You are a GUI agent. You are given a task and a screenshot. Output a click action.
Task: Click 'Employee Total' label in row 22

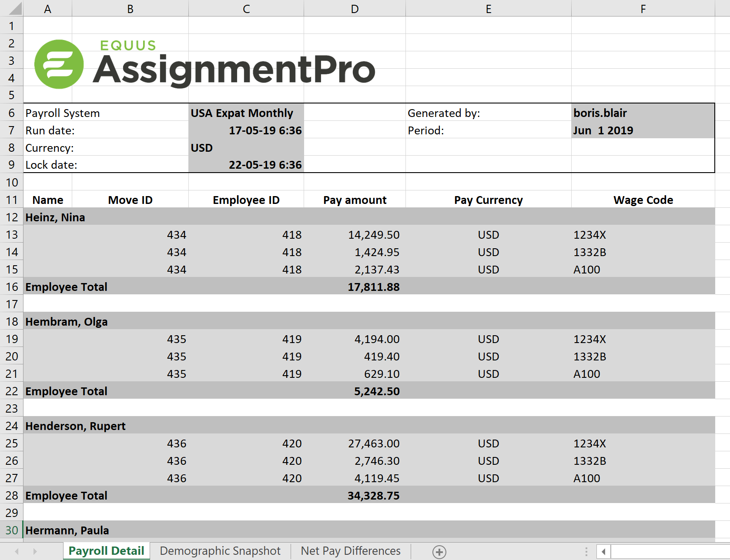(66, 391)
